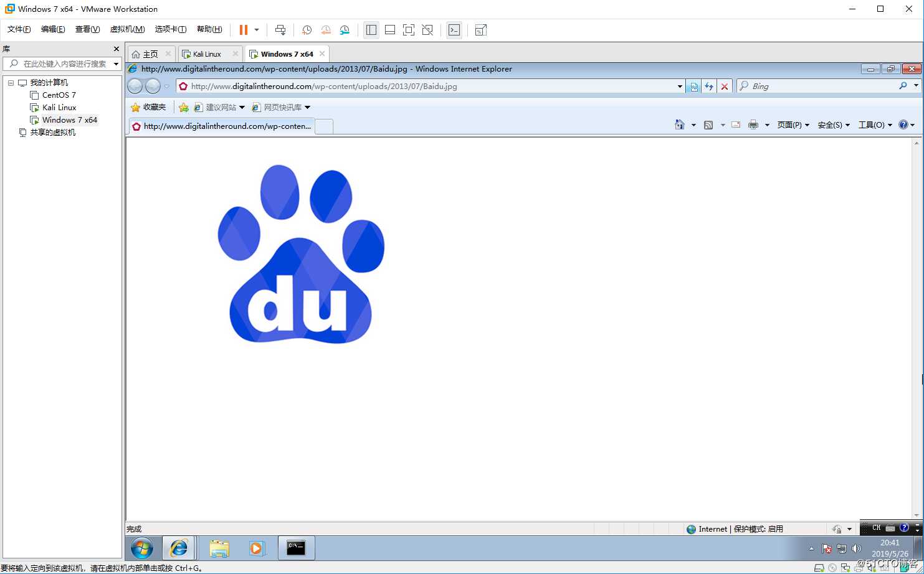The height and width of the screenshot is (574, 924).
Task: Click the volume speaker tray icon
Action: point(857,548)
